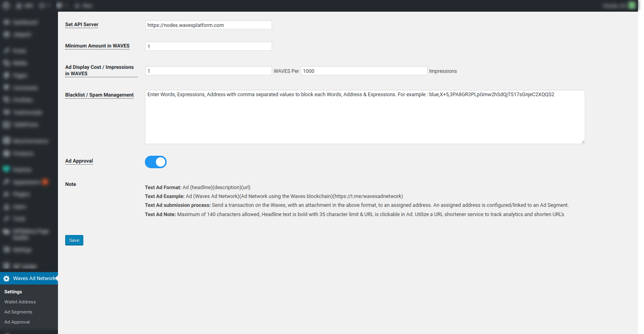The height and width of the screenshot is (334, 644).
Task: Click the underlined Set API Server label
Action: [x=82, y=25]
